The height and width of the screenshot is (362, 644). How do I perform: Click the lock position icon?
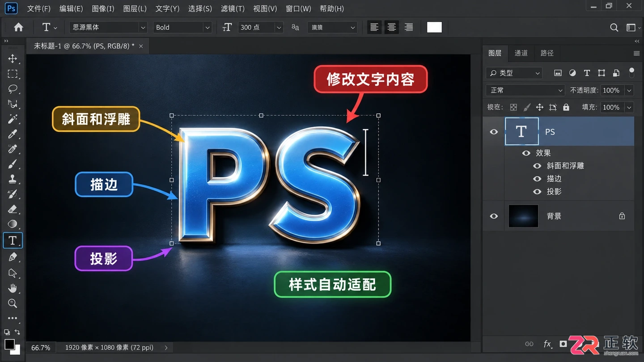click(x=540, y=107)
